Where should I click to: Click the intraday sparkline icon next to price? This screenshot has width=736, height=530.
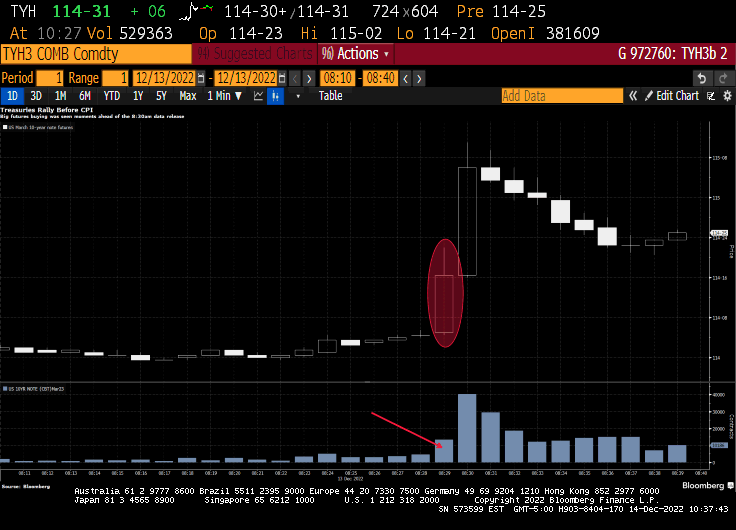[196, 11]
